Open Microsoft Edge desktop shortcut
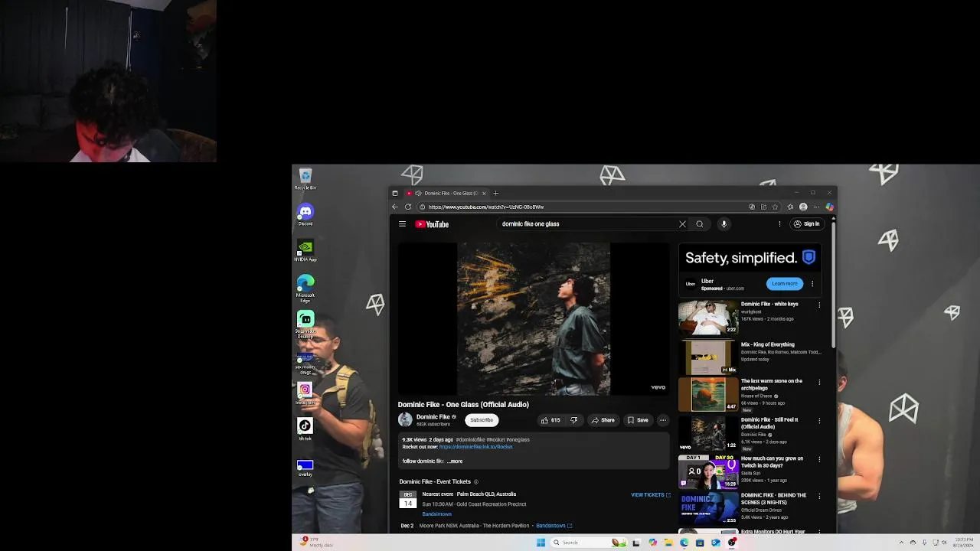 (305, 289)
